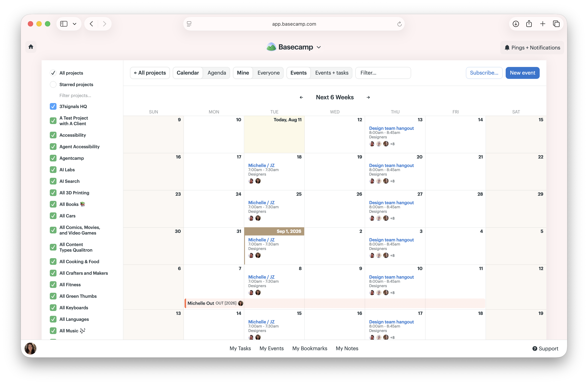Open Pings + Notifications panel
Image resolution: width=588 pixels, height=385 pixels.
[x=532, y=47]
